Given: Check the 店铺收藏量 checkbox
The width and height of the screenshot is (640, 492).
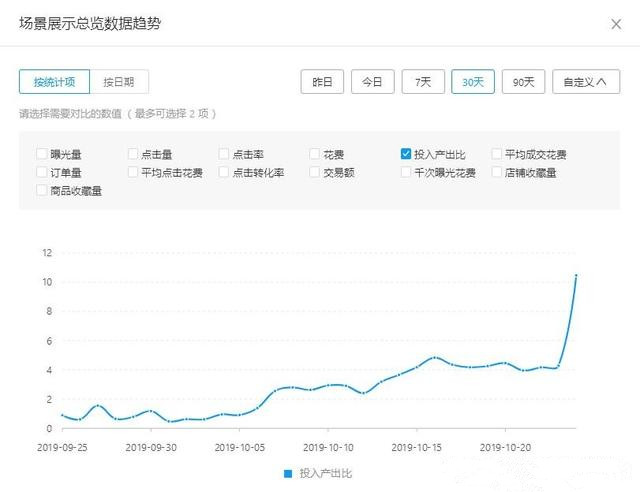Looking at the screenshot, I should coord(496,172).
